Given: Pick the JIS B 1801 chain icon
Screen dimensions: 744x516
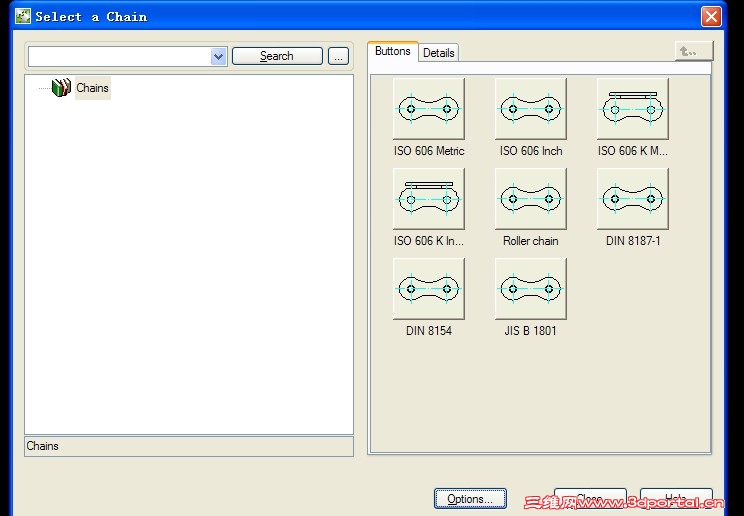Looking at the screenshot, I should point(530,289).
